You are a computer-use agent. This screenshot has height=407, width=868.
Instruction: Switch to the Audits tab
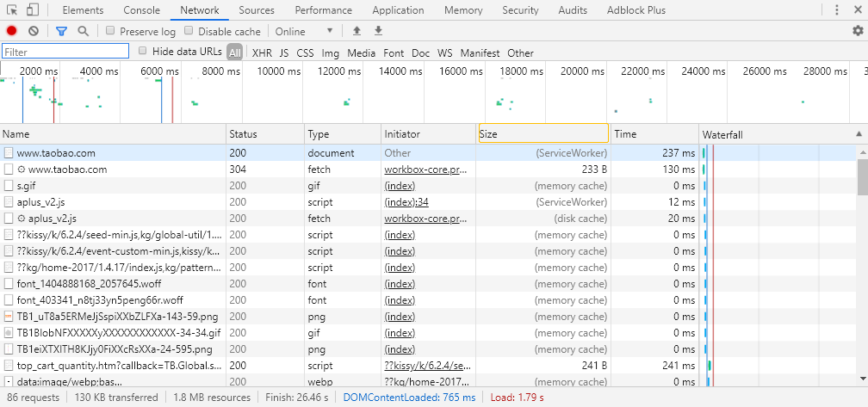(x=573, y=10)
